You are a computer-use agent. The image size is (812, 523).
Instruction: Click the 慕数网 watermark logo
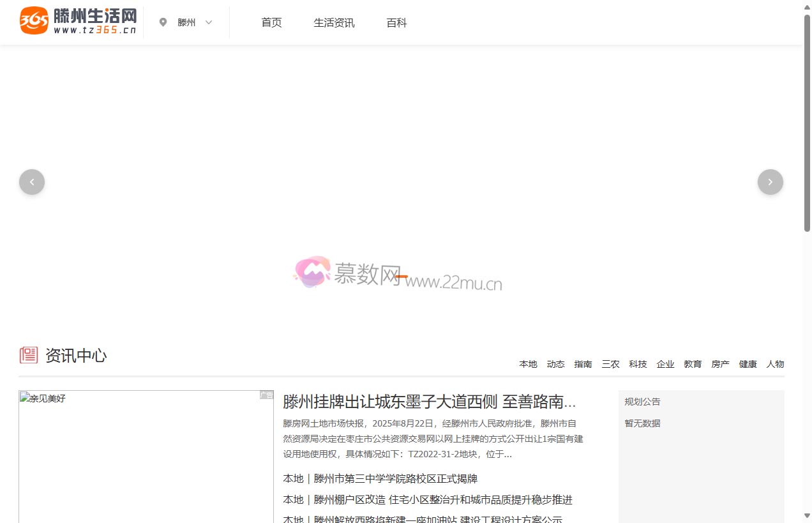tap(312, 272)
